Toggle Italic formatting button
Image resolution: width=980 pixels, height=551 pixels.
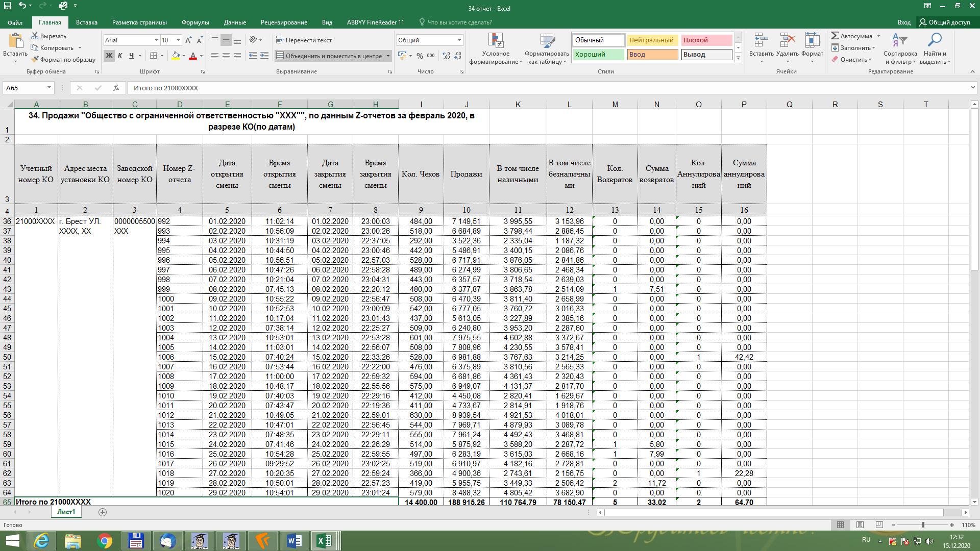coord(120,56)
